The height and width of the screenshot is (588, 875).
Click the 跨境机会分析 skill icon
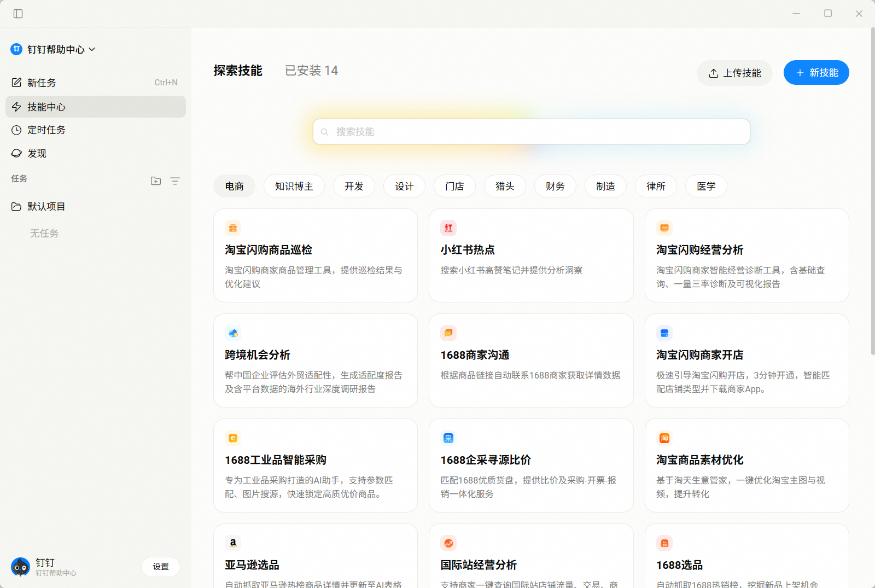click(233, 333)
